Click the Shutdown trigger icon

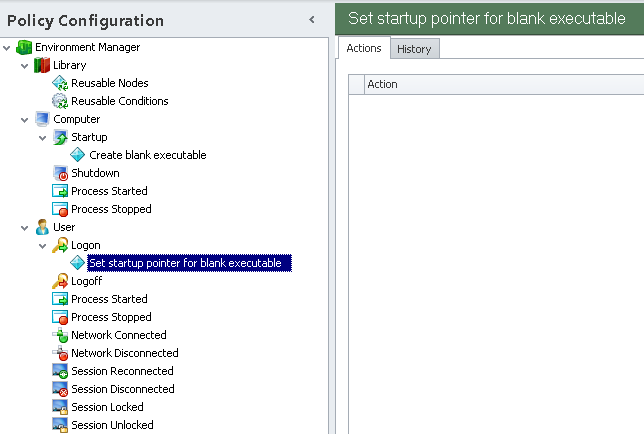[x=60, y=173]
